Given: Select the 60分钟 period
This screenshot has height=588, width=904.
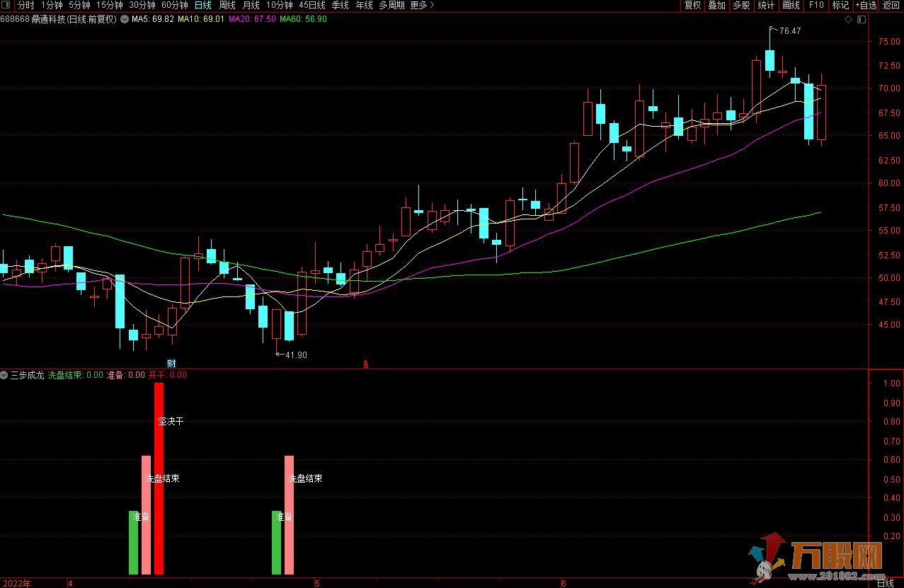Looking at the screenshot, I should tap(174, 5).
